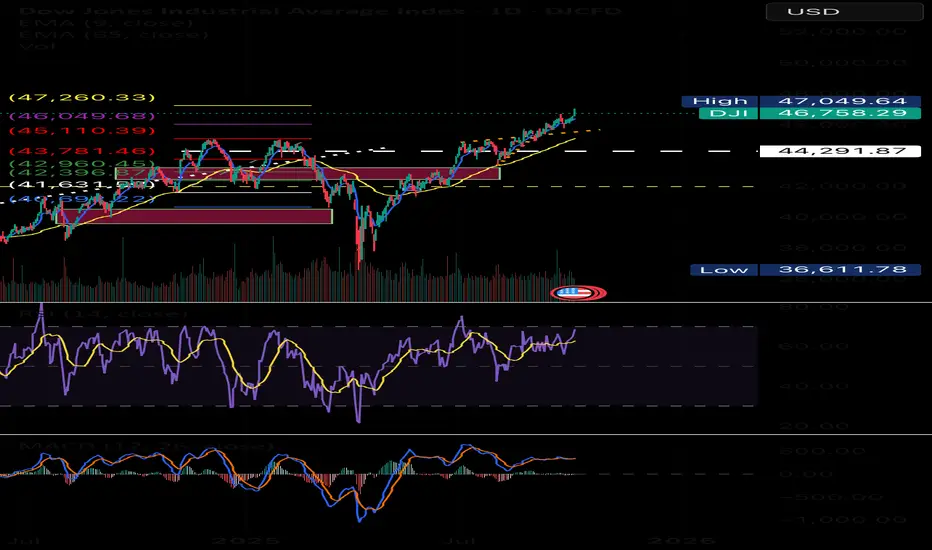Click the 44,291.87 white price label
The width and height of the screenshot is (932, 550).
point(840,151)
